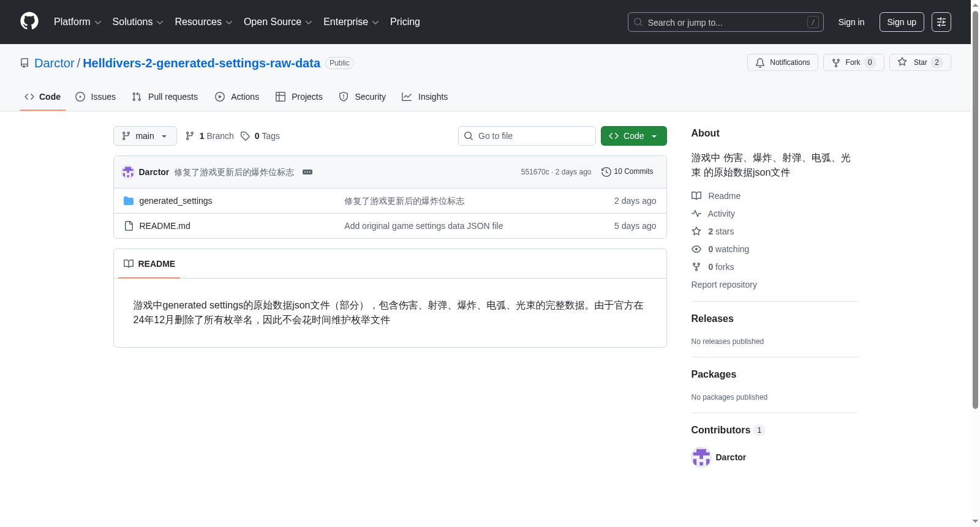
Task: Switch to the Code tab
Action: click(43, 97)
